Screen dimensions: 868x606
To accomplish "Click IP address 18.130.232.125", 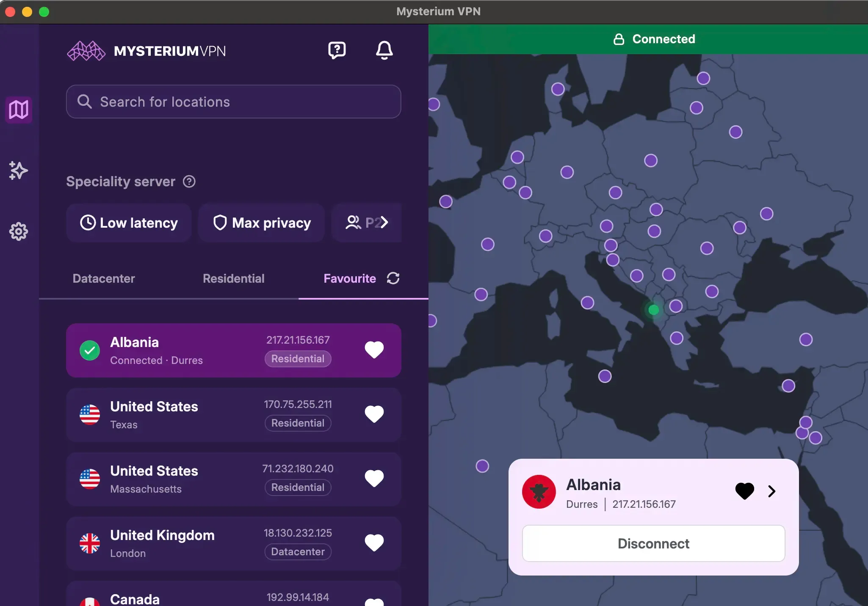I will (x=298, y=533).
